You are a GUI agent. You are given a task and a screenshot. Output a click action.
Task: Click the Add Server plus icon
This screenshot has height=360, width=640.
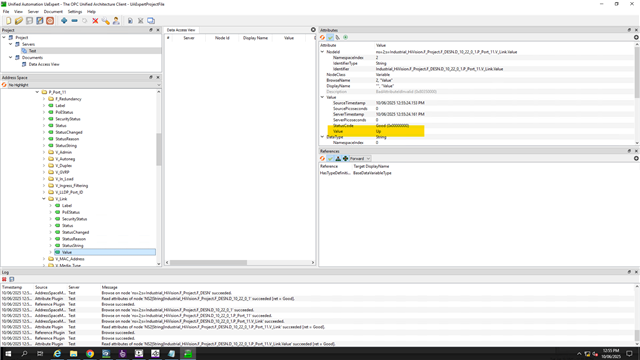(64, 21)
